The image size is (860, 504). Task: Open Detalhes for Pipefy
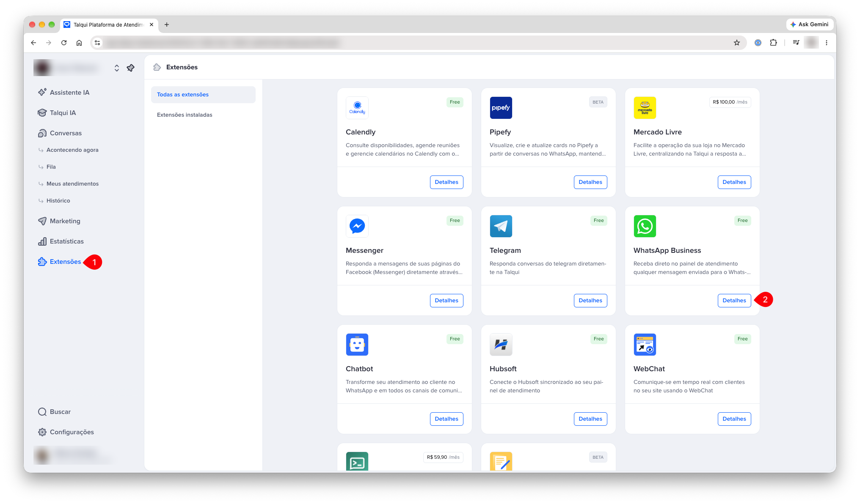coord(590,182)
